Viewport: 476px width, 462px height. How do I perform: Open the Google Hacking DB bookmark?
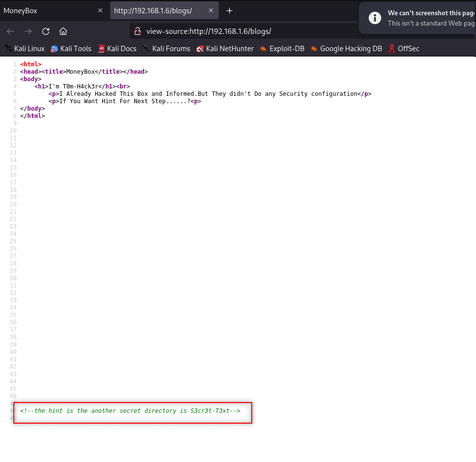(x=346, y=49)
